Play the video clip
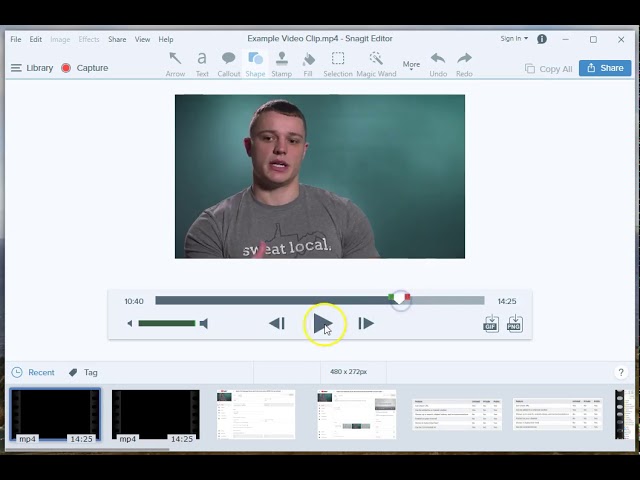Image resolution: width=640 pixels, height=480 pixels. tap(322, 324)
